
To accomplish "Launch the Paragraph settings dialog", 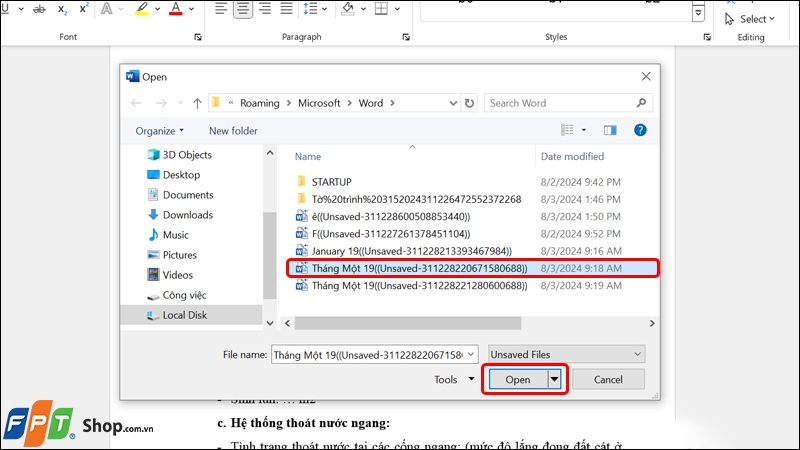I will click(406, 37).
